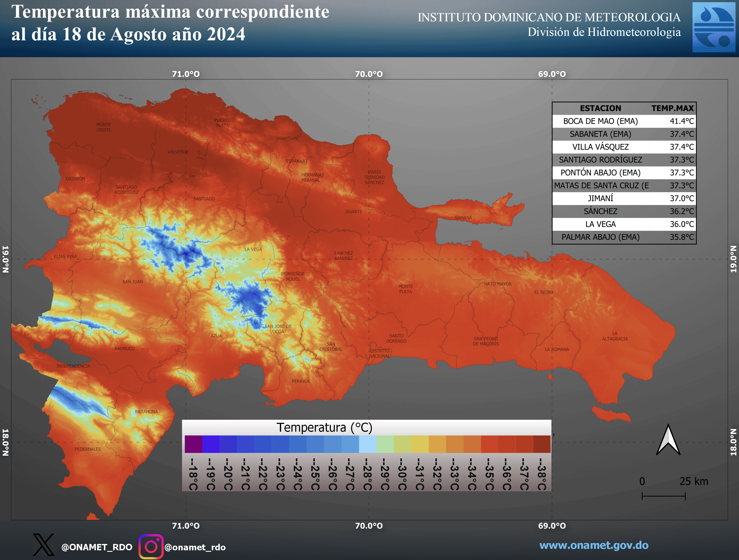This screenshot has width=739, height=560.
Task: Select the VILLA VÁSQUEZ station row
Action: [624, 147]
